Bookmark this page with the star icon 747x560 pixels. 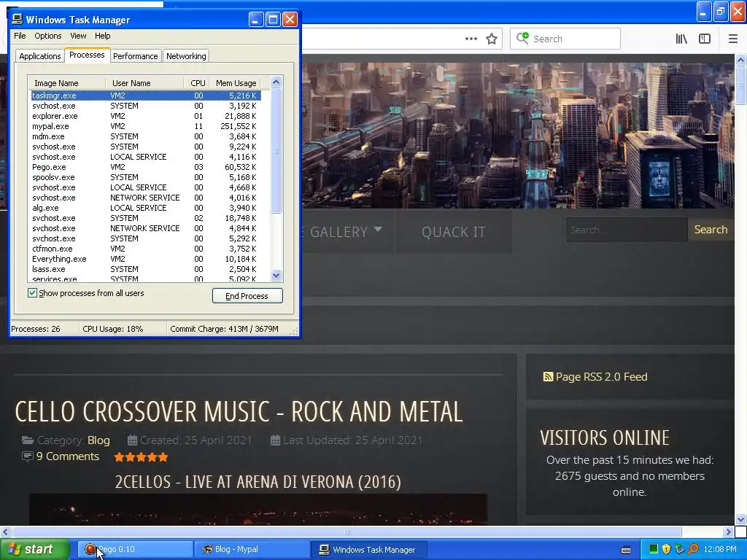(492, 39)
